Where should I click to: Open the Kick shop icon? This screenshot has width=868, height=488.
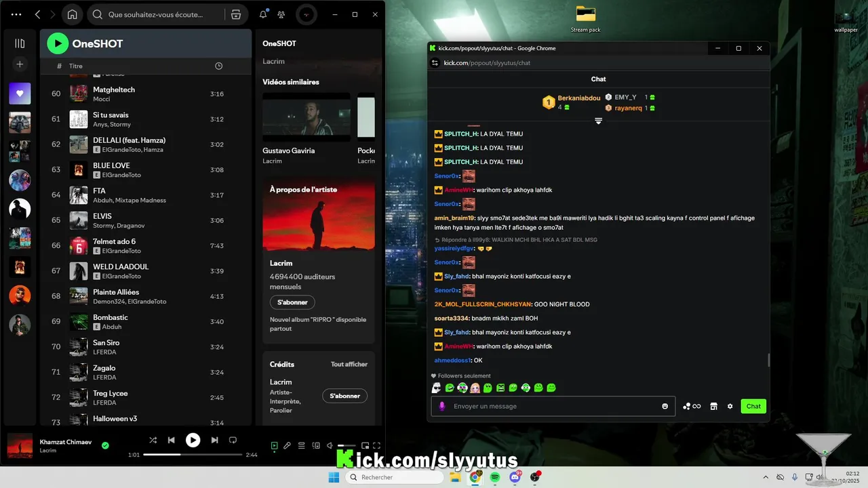713,406
